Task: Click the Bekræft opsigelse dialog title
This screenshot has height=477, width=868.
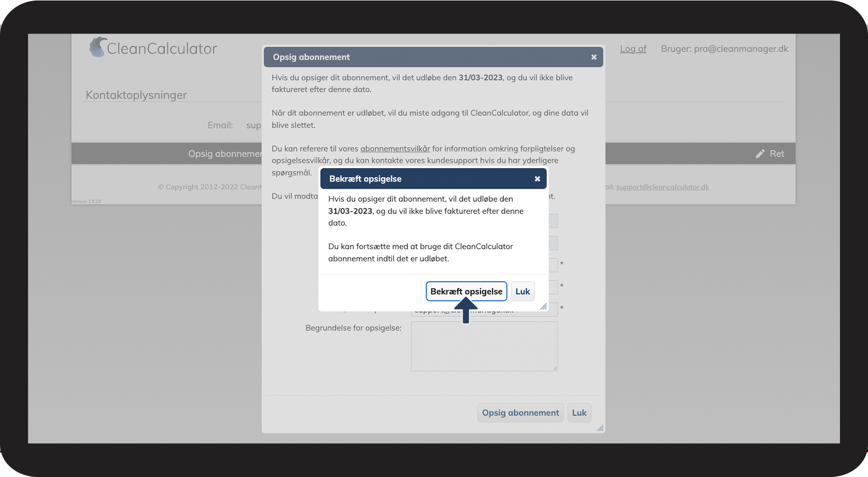Action: [x=365, y=179]
